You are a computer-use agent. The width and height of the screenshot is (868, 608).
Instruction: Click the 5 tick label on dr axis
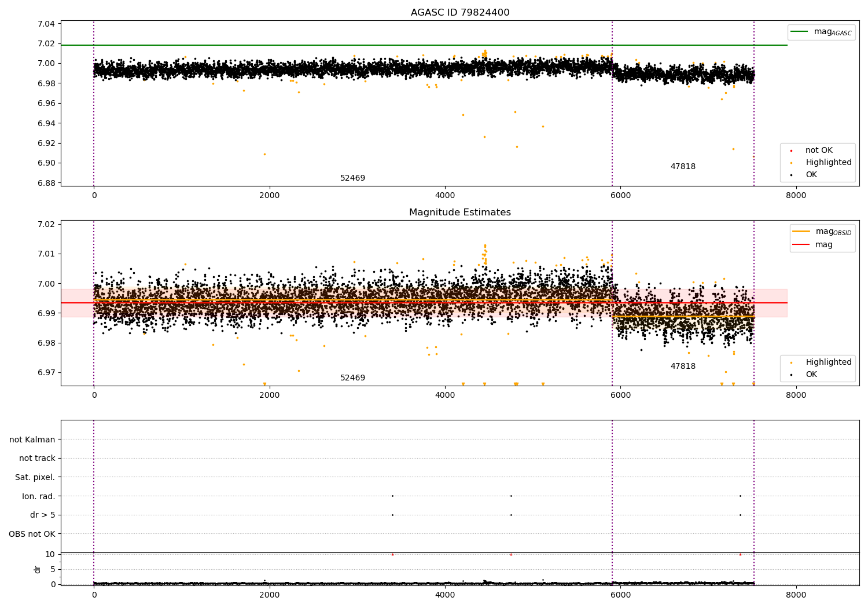[53, 569]
